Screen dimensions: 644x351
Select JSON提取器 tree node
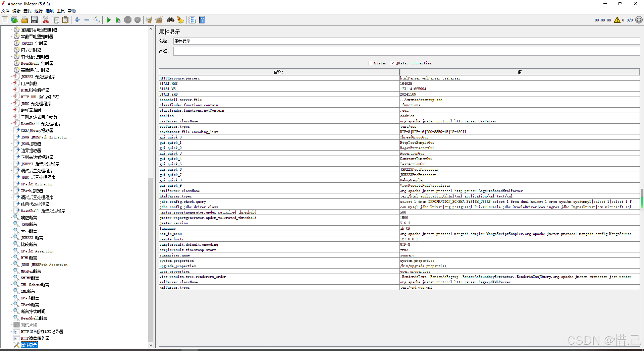point(31,144)
